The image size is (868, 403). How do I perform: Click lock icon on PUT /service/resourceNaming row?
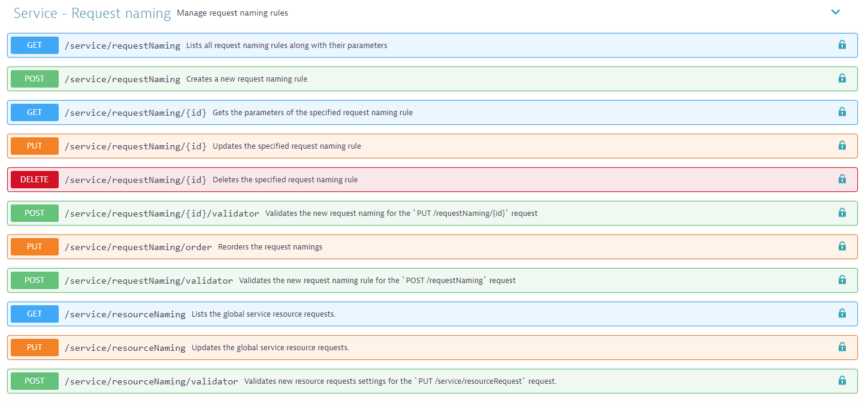(x=842, y=347)
